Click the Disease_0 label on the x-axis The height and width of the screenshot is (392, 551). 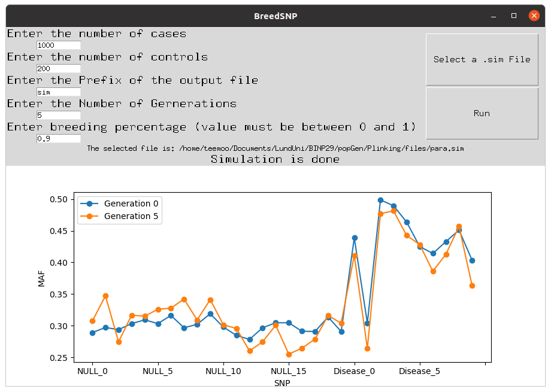point(354,371)
